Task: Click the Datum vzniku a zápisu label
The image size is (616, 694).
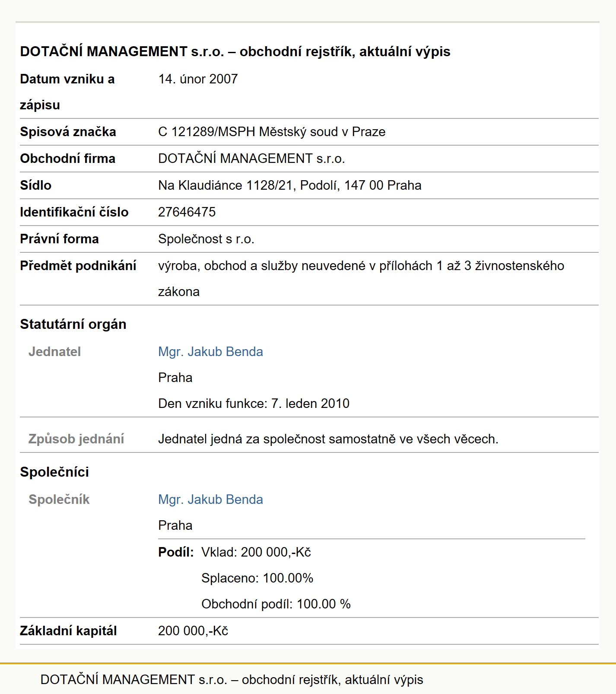Action: [x=67, y=92]
